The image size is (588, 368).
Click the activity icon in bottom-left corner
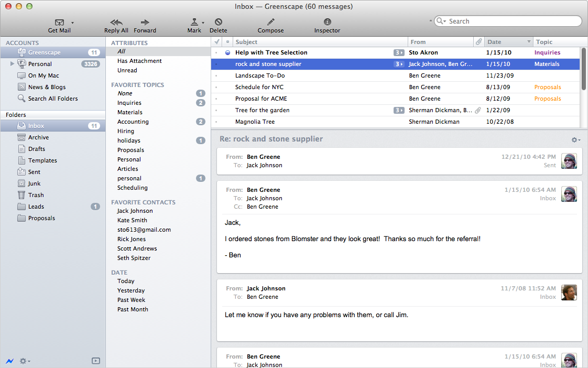pos(9,361)
